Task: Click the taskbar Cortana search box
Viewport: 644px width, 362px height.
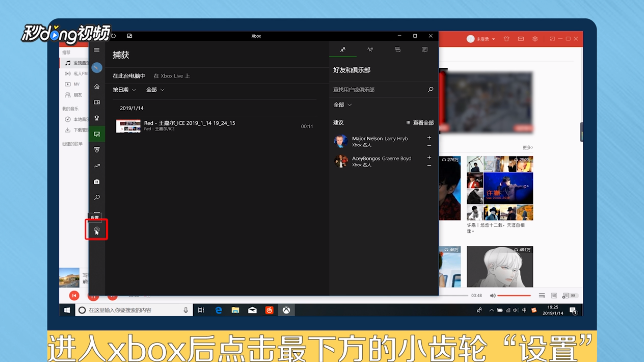Action: point(134,310)
